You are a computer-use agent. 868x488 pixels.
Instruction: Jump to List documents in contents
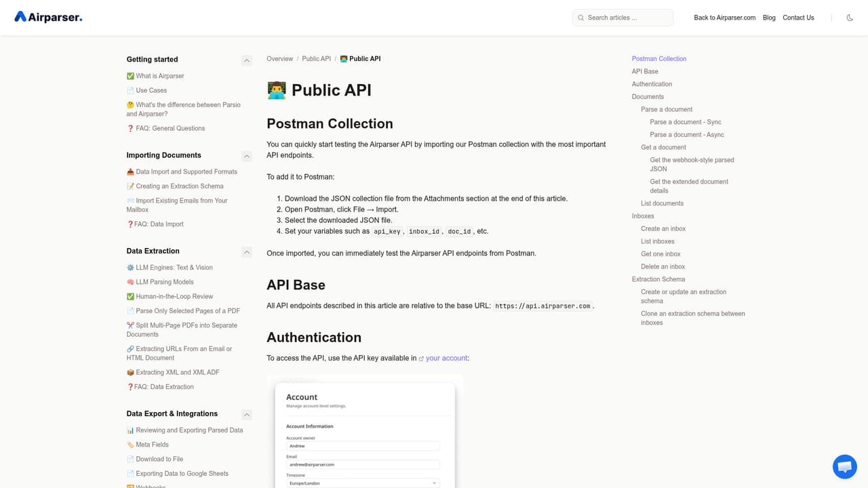[x=662, y=203]
